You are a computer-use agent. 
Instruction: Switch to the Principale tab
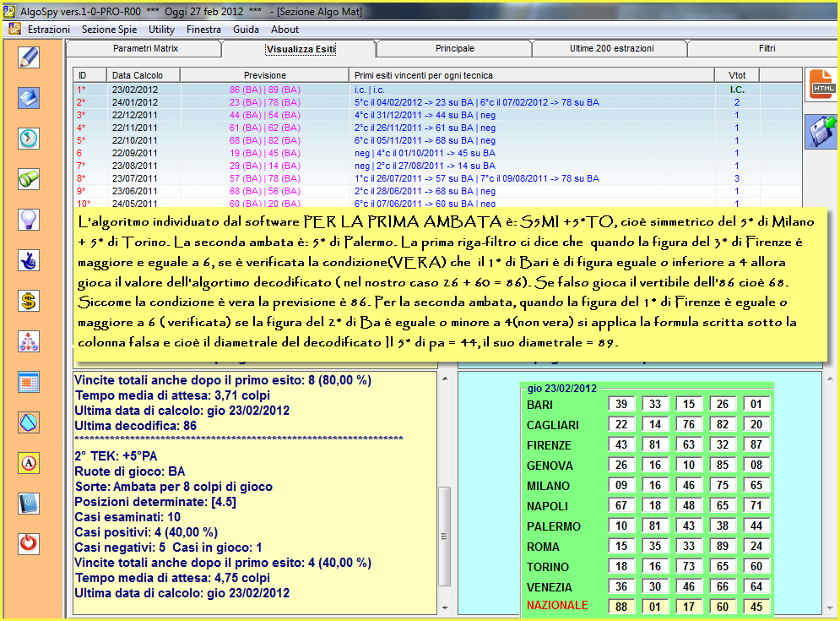click(x=455, y=48)
